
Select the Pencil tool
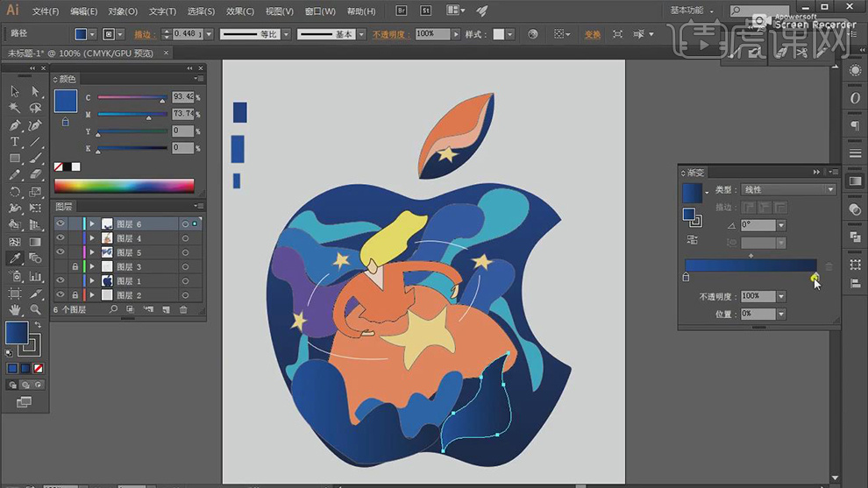(15, 175)
